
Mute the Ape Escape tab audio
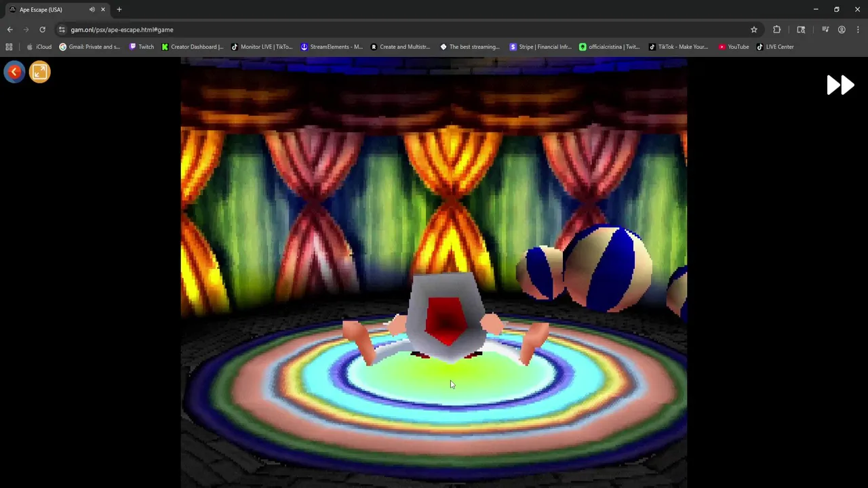click(x=92, y=9)
